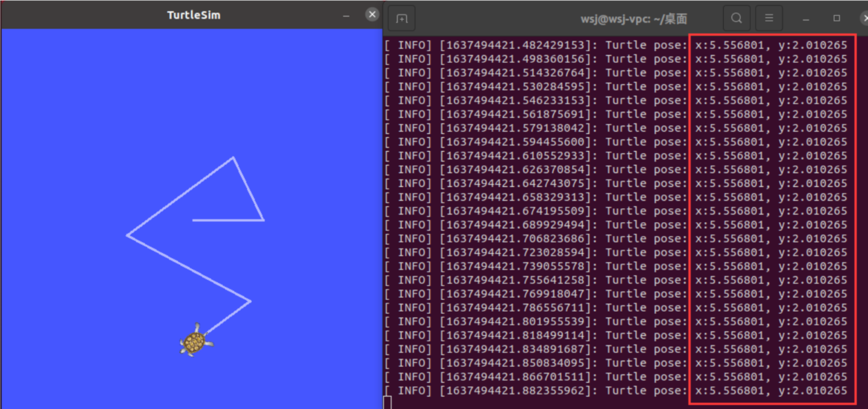Select log line with timestamp 1637494421.739055578
The height and width of the screenshot is (409, 868).
pos(616,266)
